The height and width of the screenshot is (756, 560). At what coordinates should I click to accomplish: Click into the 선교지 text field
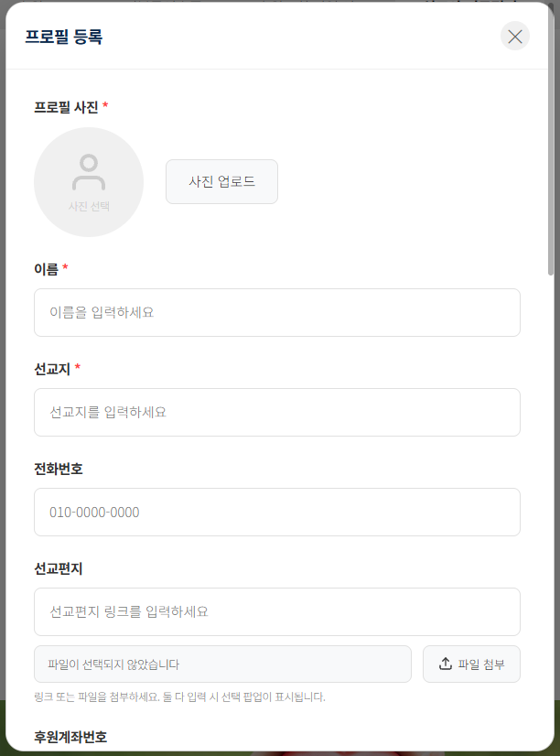[x=276, y=412]
